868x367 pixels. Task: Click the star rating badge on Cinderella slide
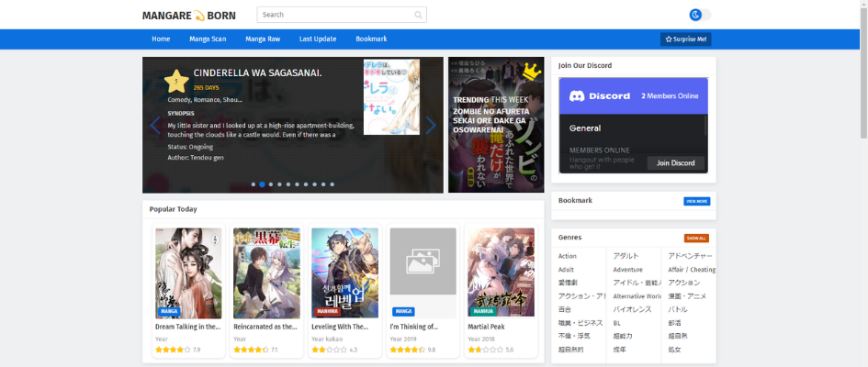(x=176, y=82)
